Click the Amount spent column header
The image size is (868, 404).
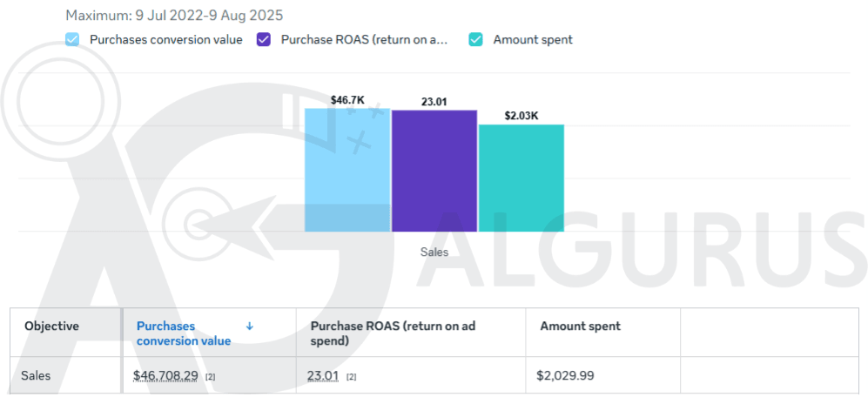tap(580, 327)
